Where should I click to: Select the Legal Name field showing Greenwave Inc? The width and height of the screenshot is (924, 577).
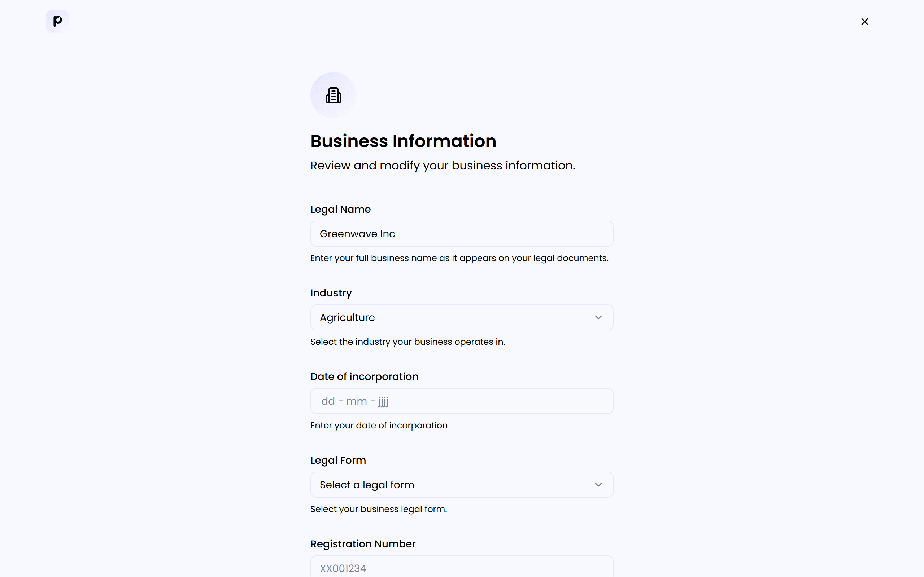tap(461, 234)
